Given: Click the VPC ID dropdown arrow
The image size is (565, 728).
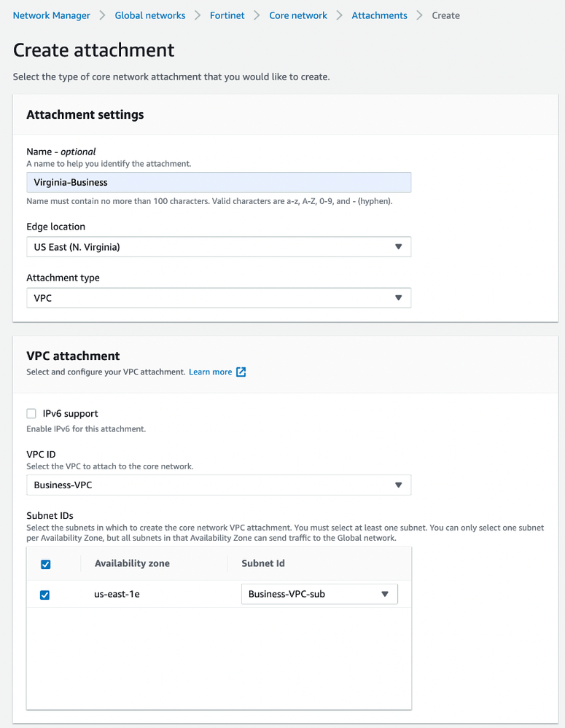Looking at the screenshot, I should tap(398, 485).
